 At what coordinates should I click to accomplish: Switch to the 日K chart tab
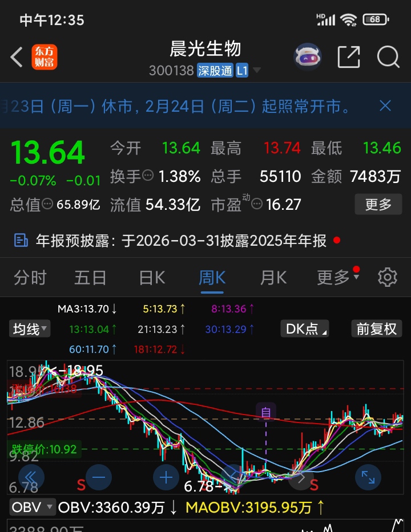click(x=152, y=278)
